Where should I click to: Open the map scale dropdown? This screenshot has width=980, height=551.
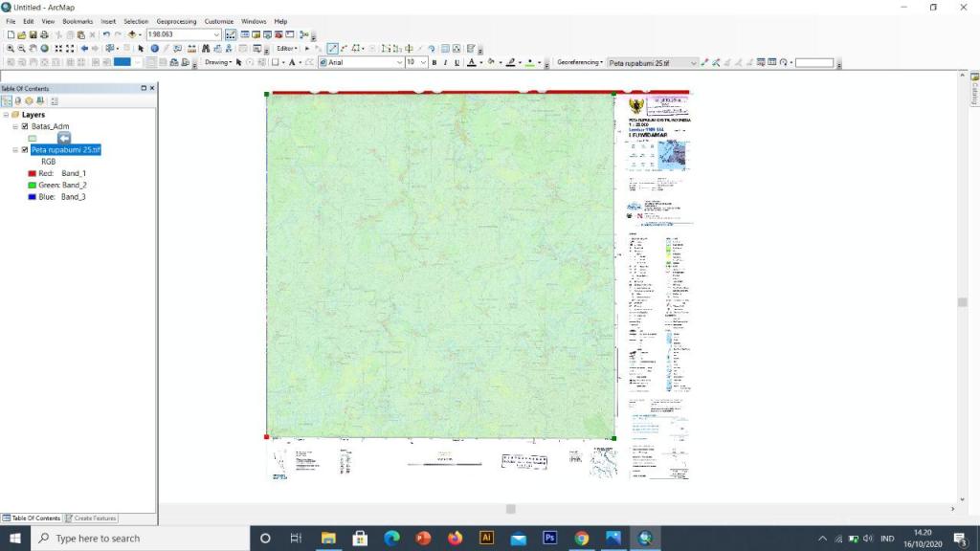(216, 34)
